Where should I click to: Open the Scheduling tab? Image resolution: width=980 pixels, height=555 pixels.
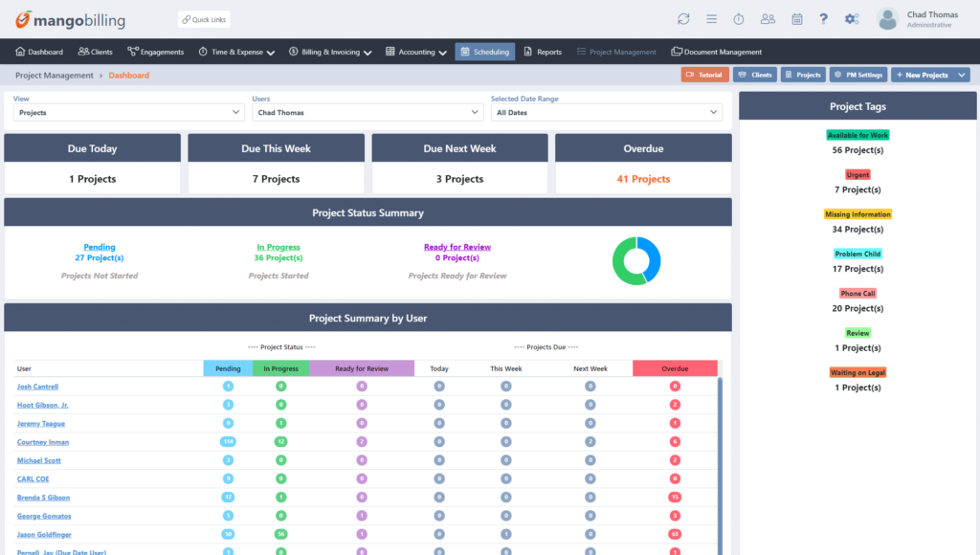click(485, 52)
